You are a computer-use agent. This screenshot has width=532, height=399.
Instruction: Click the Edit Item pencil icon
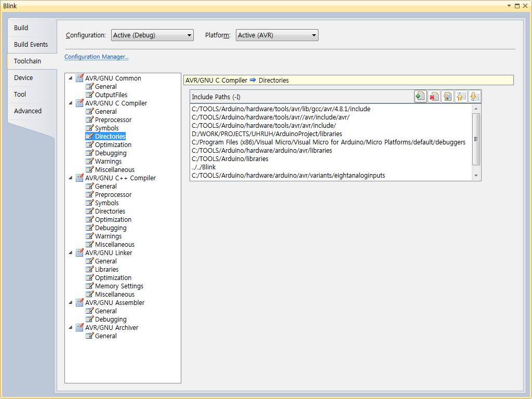click(447, 97)
